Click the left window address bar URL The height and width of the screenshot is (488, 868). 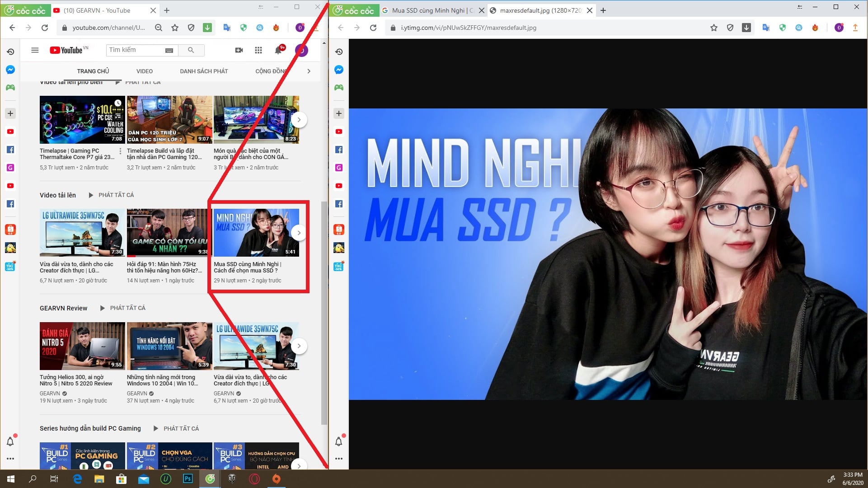click(x=108, y=28)
